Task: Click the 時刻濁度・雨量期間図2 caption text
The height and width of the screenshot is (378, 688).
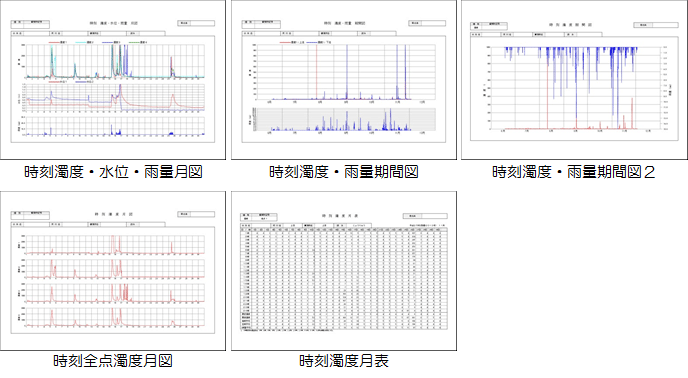Action: [x=573, y=172]
